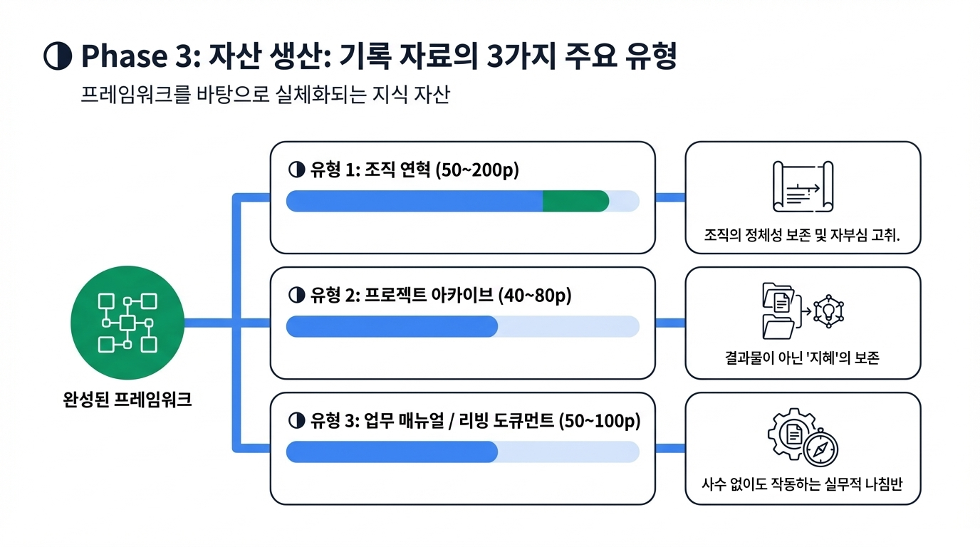Click the scroll document icon
Image resolution: width=980 pixels, height=547 pixels.
803,187
